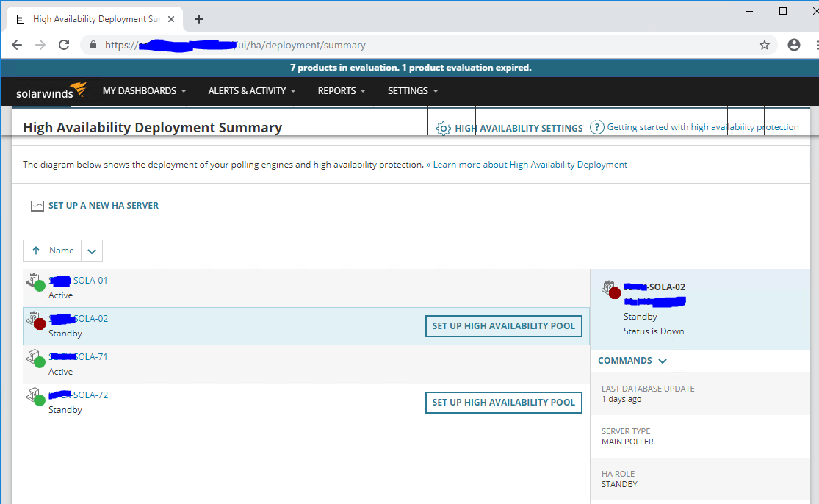The height and width of the screenshot is (504, 819).
Task: Click SOLA-02 status icon in details panel
Action: tap(611, 289)
